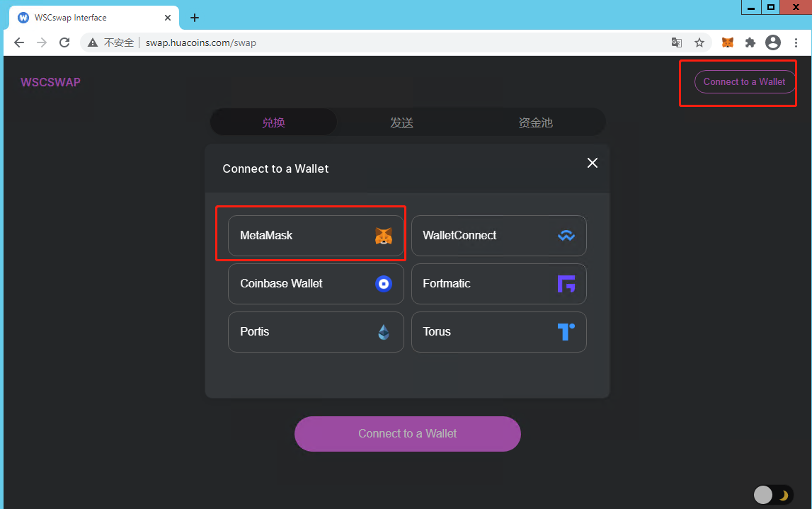Reload the page with the refresh icon
Image resolution: width=812 pixels, height=509 pixels.
(64, 42)
